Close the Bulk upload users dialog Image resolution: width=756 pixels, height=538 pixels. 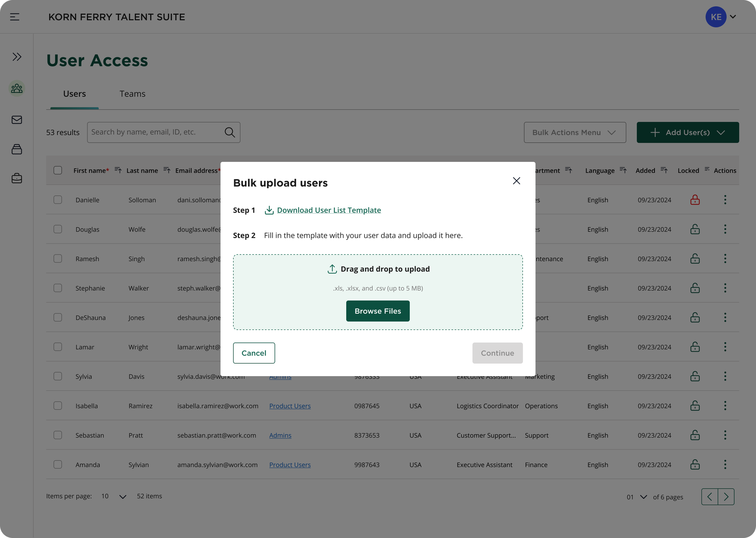pyautogui.click(x=516, y=181)
